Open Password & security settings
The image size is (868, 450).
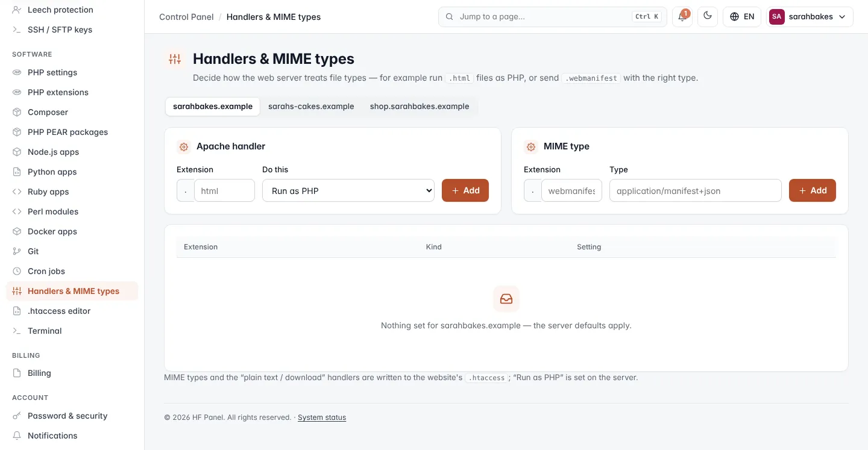click(x=72, y=416)
